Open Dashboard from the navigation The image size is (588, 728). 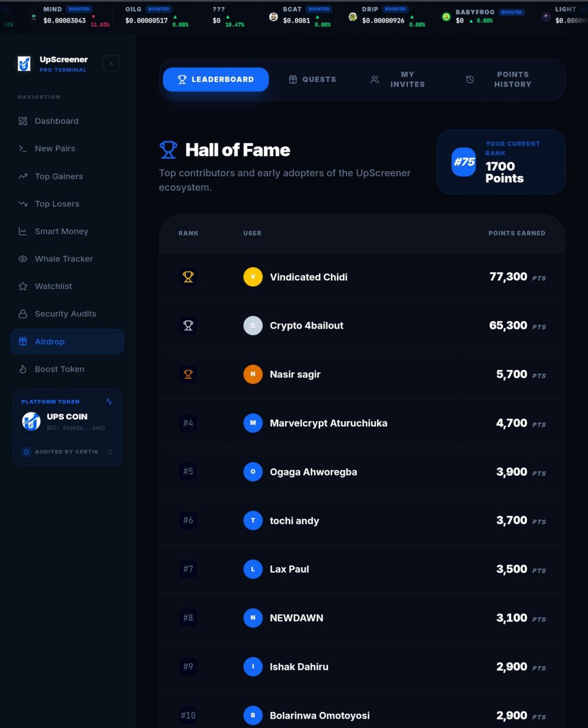67,121
